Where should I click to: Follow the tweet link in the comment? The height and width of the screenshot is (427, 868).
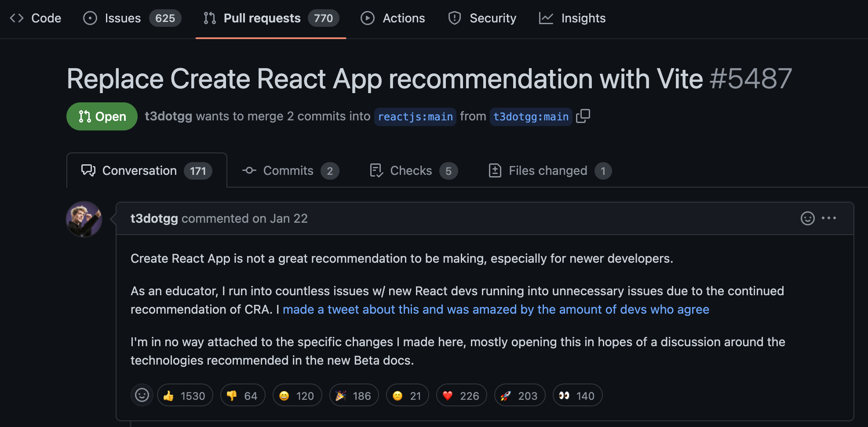tap(496, 309)
